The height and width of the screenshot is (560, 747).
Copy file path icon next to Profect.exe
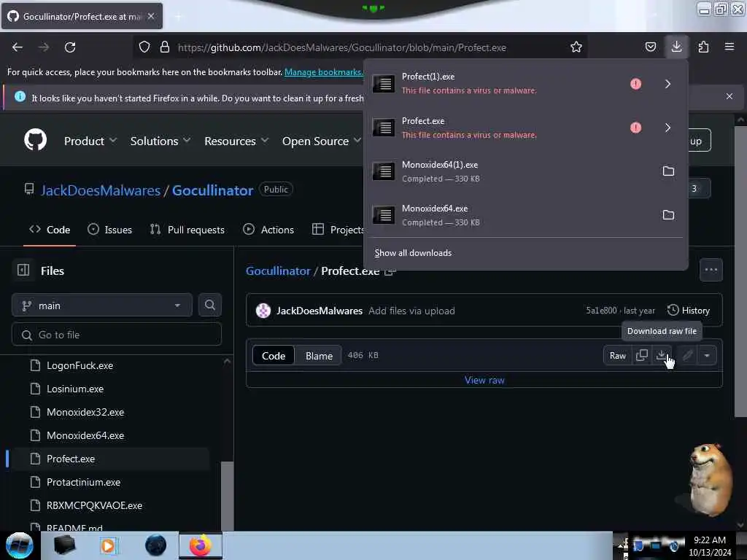[390, 271]
